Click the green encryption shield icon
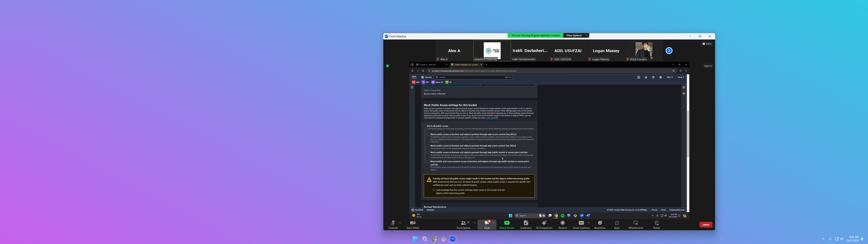The image size is (868, 244). click(388, 66)
